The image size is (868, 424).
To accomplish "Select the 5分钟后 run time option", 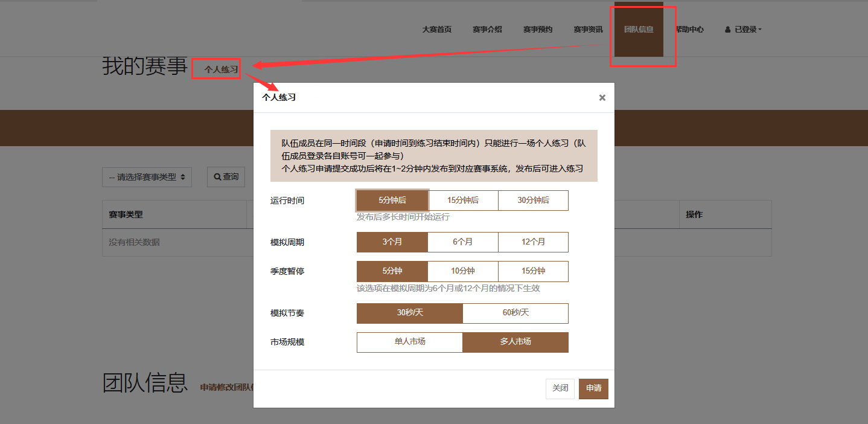I will [x=392, y=201].
